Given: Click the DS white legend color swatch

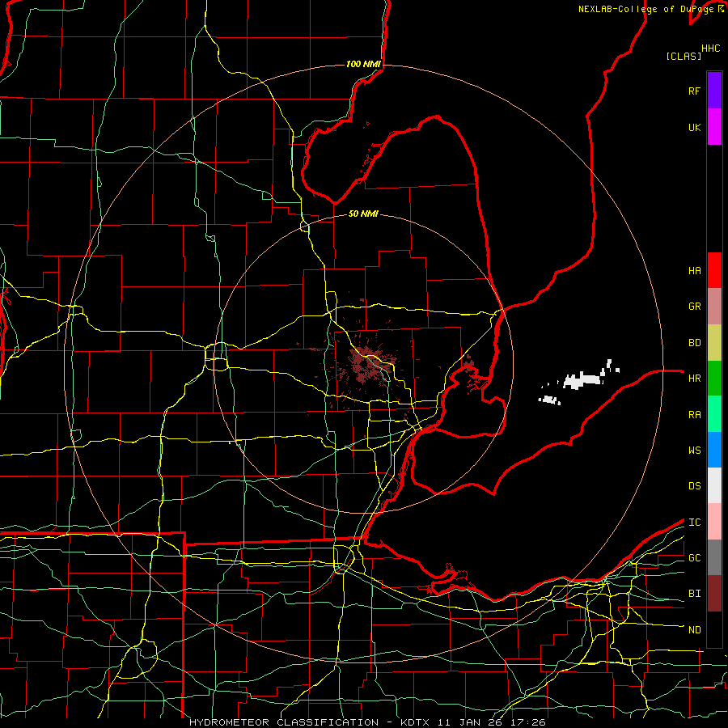Looking at the screenshot, I should pos(714,485).
